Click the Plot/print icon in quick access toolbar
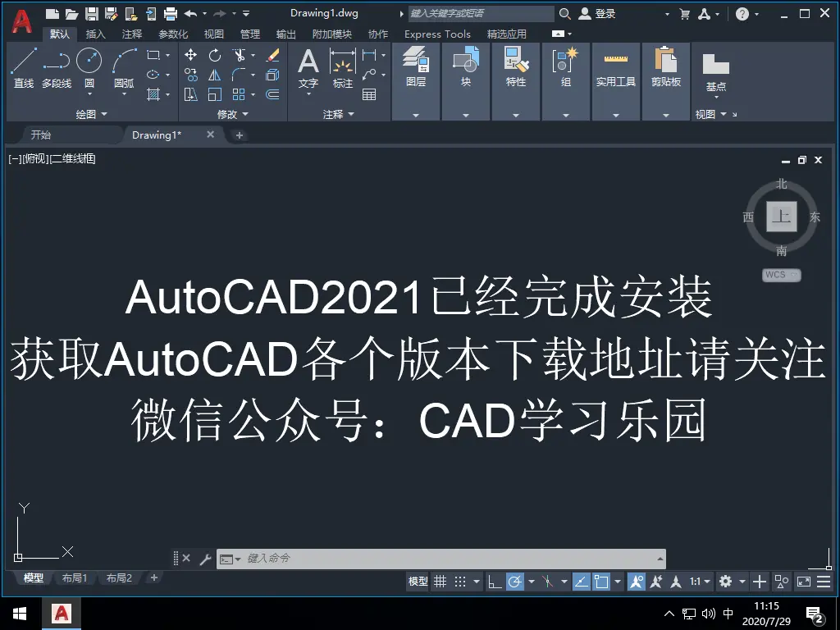The image size is (840, 630). 171,14
